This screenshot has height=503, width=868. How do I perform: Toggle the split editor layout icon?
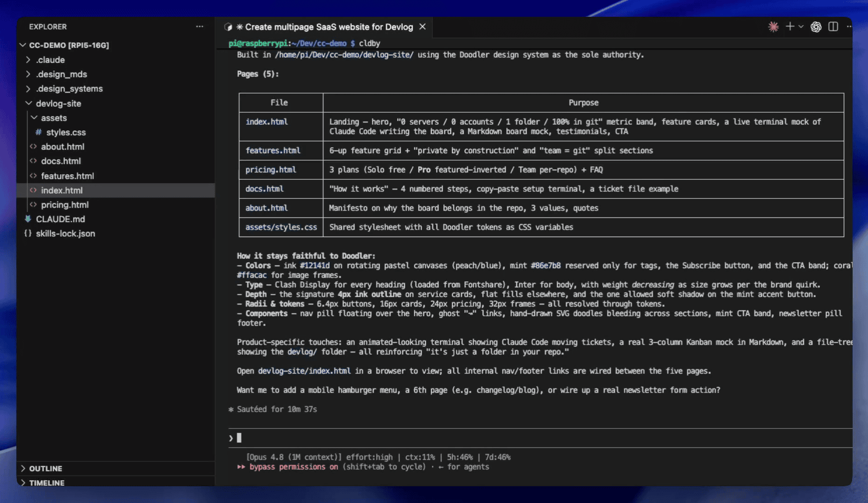[x=833, y=27]
